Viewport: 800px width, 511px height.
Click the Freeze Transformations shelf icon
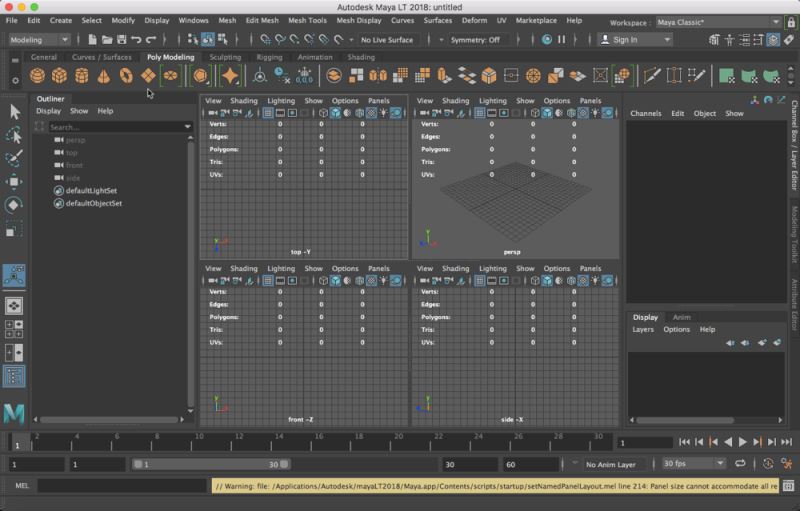305,76
